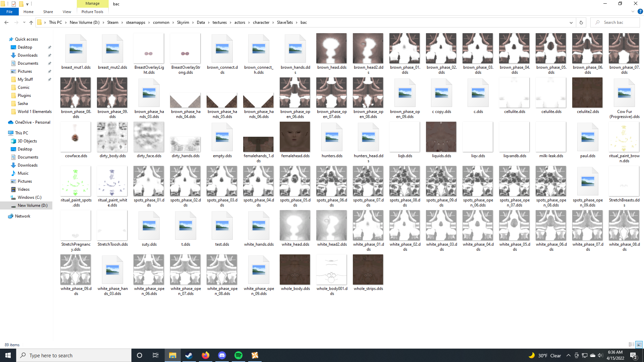Expand the ribbon chevron

(x=633, y=11)
